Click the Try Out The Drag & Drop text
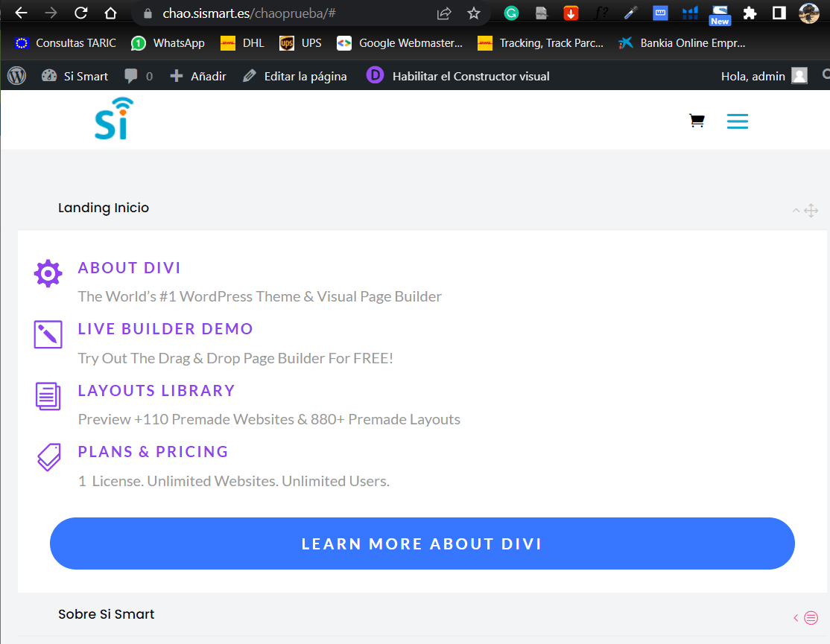 point(235,359)
